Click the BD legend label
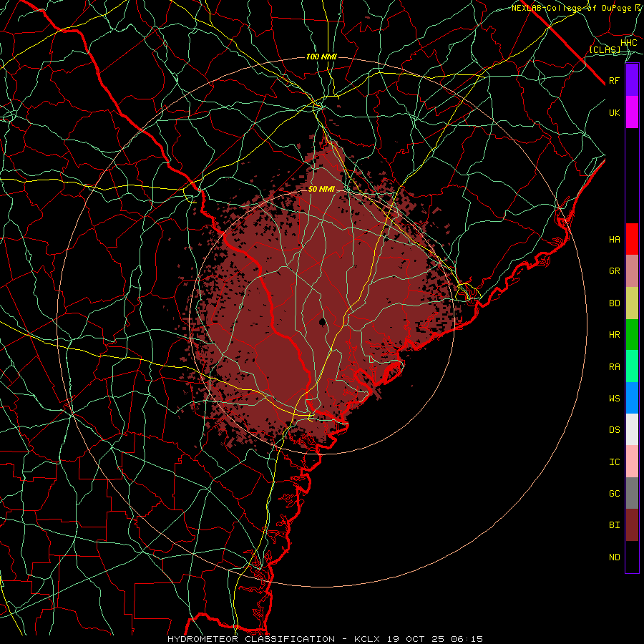Image resolution: width=644 pixels, height=644 pixels. coord(614,303)
